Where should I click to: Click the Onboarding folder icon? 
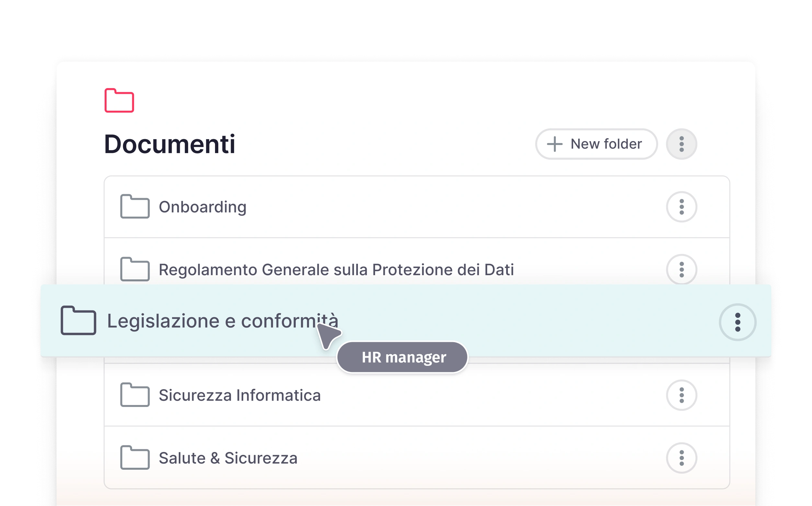tap(135, 207)
